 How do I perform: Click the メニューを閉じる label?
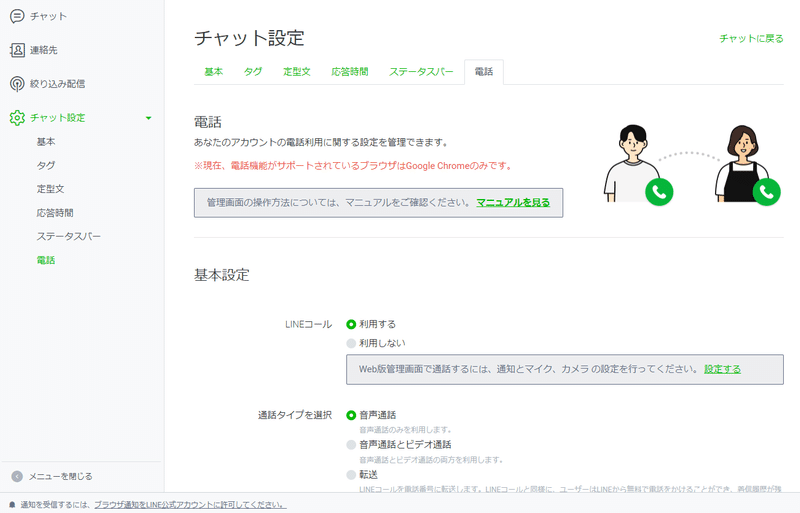pyautogui.click(x=60, y=476)
